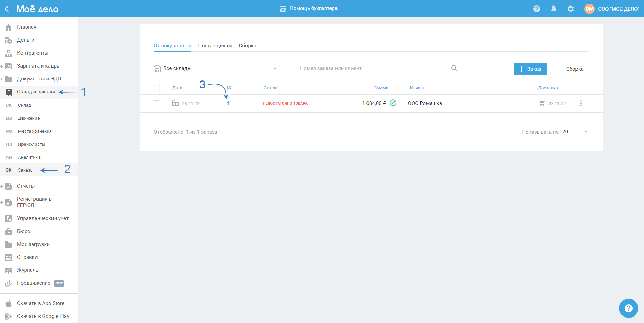Click the help question mark in header
Viewport: 644px width, 323px height.
tap(536, 9)
